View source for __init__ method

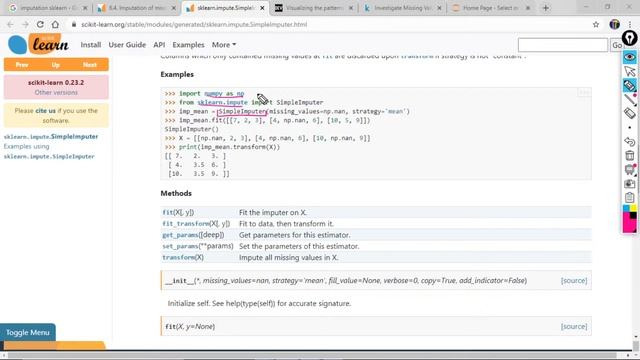point(574,280)
